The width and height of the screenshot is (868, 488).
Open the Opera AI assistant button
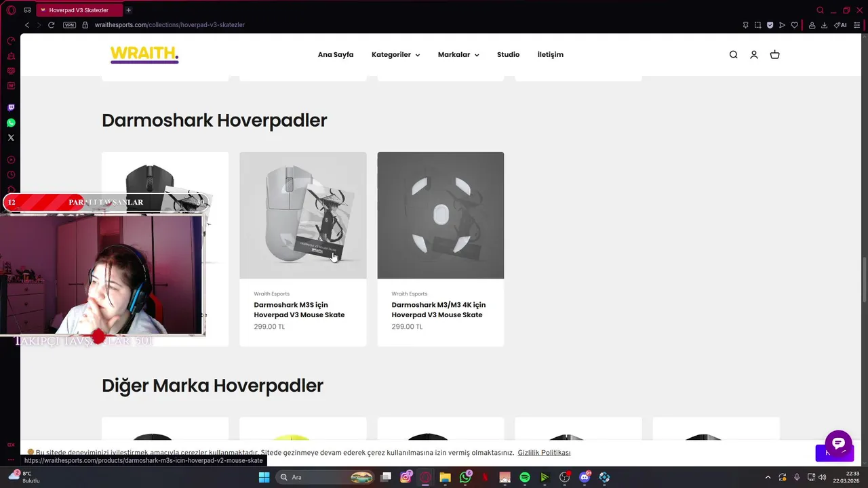point(840,25)
